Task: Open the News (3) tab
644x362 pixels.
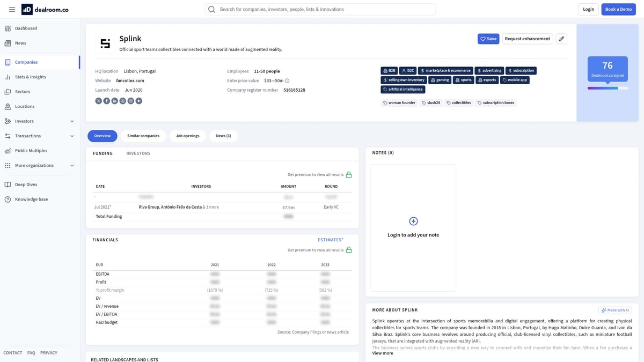Action: tap(223, 136)
